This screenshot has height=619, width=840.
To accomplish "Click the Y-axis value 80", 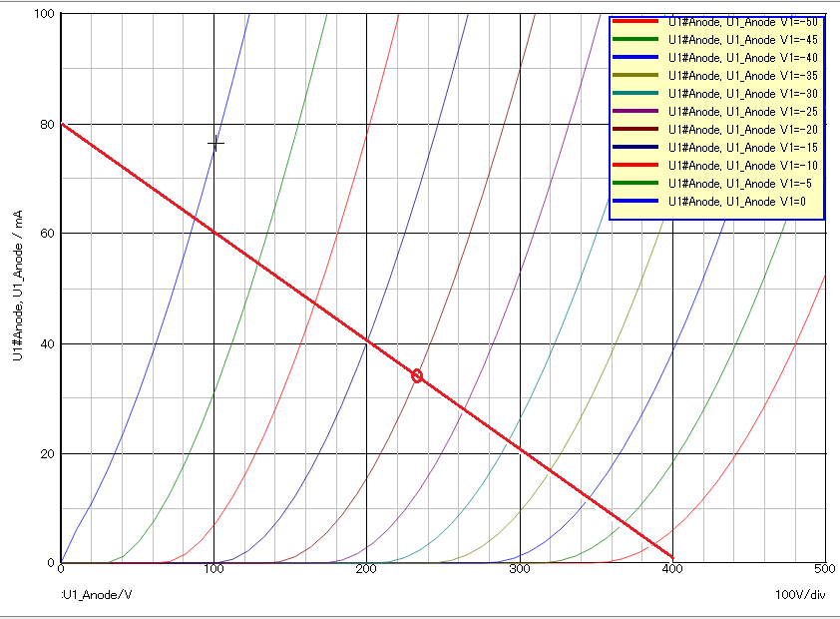I will point(47,125).
